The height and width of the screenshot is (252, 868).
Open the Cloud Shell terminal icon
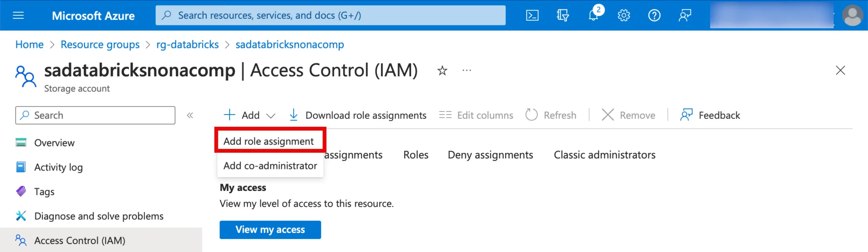pyautogui.click(x=532, y=16)
